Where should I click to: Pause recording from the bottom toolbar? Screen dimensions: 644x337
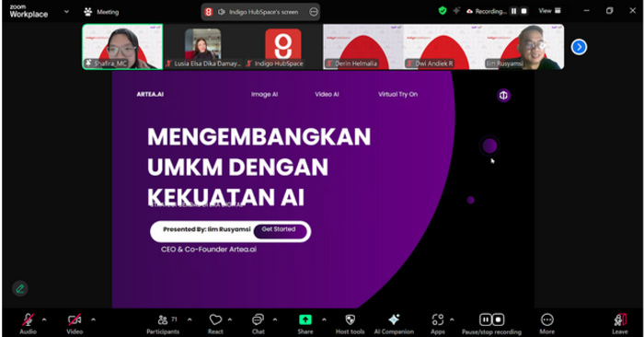(486, 320)
